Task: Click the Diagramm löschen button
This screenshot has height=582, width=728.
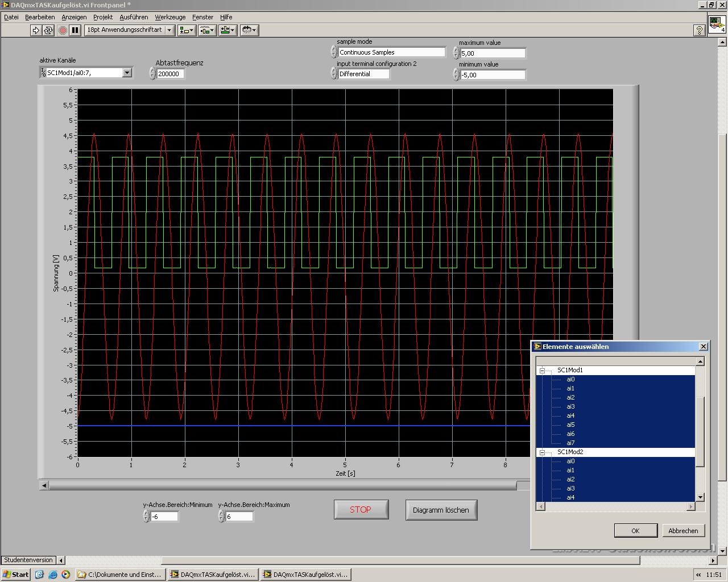Action: [x=441, y=510]
